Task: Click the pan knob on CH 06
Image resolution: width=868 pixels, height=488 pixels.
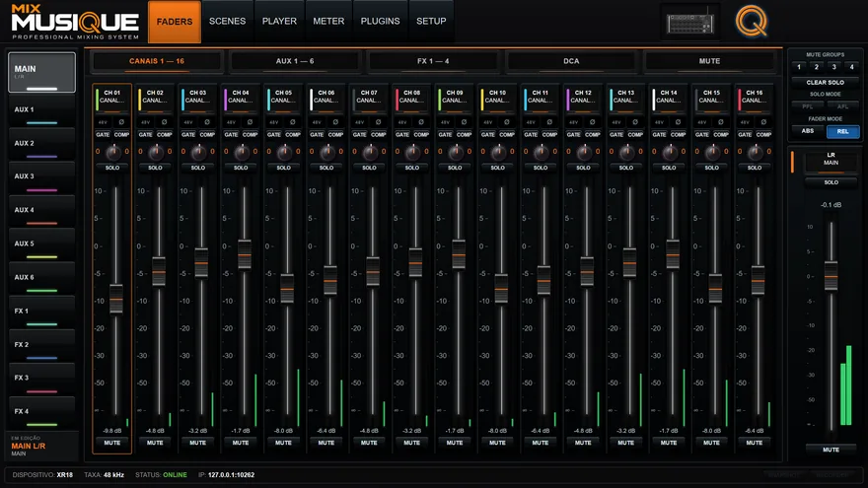Action: tap(326, 152)
